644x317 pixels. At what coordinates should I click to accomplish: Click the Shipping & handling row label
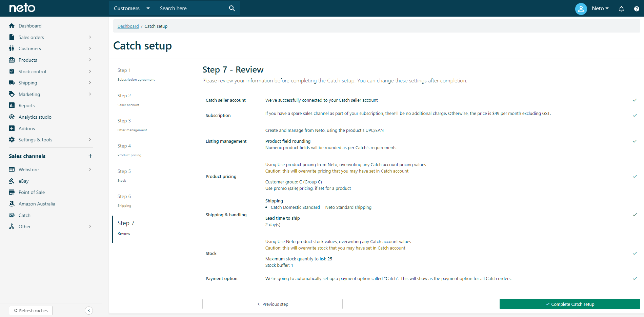226,215
